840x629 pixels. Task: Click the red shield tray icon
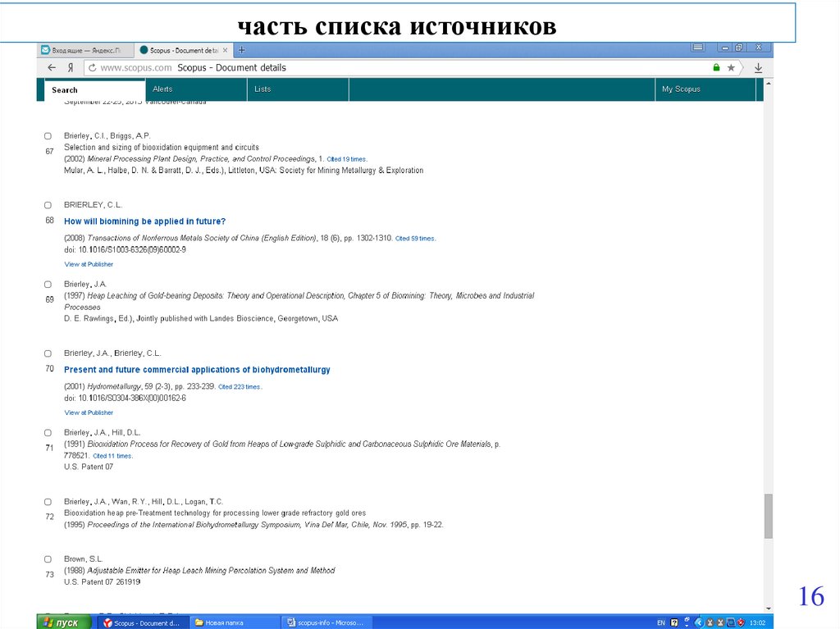[742, 622]
